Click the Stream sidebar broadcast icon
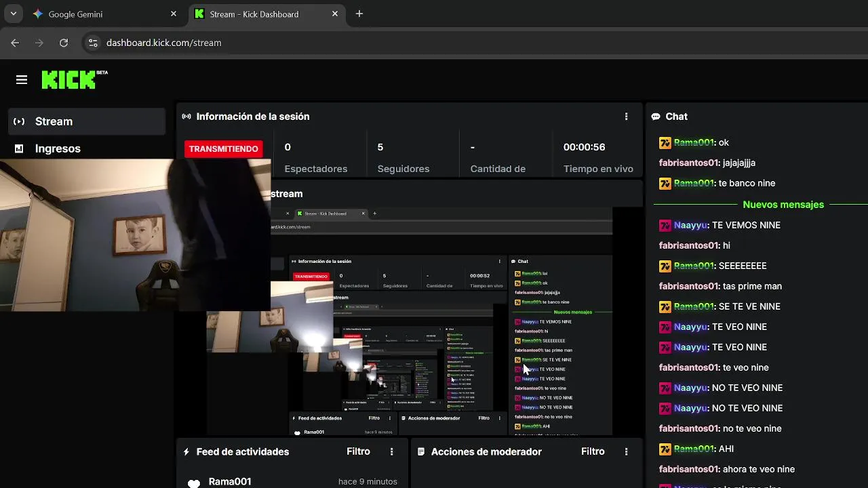 pos(19,121)
